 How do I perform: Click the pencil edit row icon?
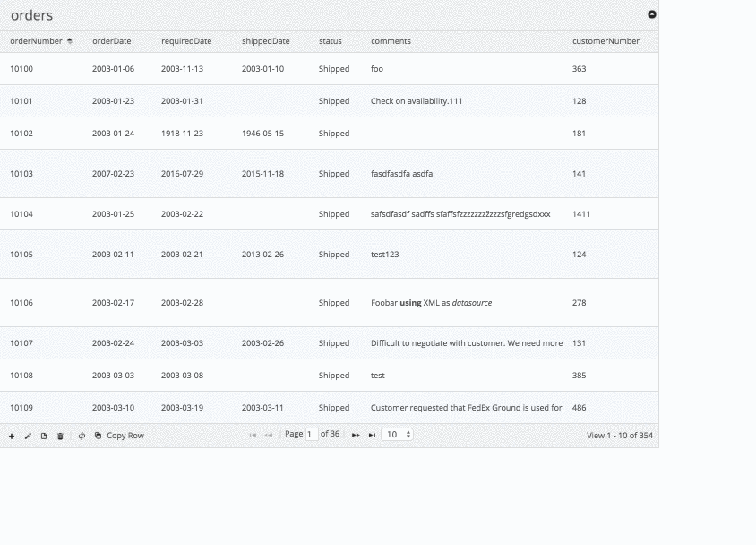28,436
